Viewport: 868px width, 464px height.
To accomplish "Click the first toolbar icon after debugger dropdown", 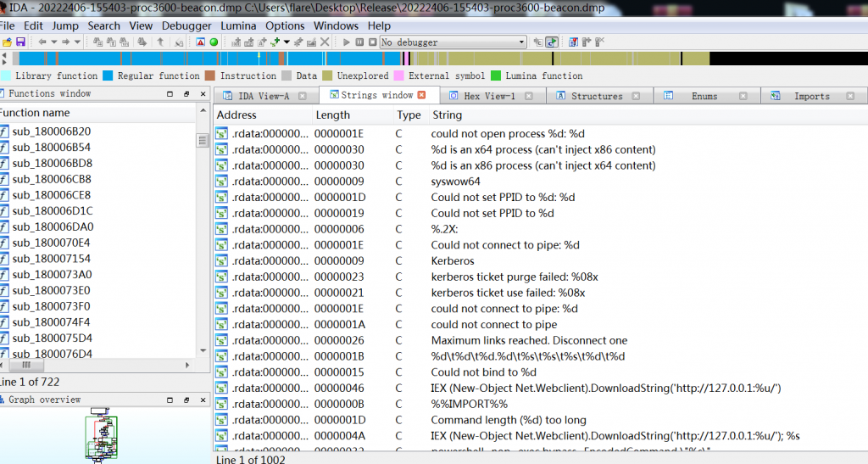I will 538,42.
